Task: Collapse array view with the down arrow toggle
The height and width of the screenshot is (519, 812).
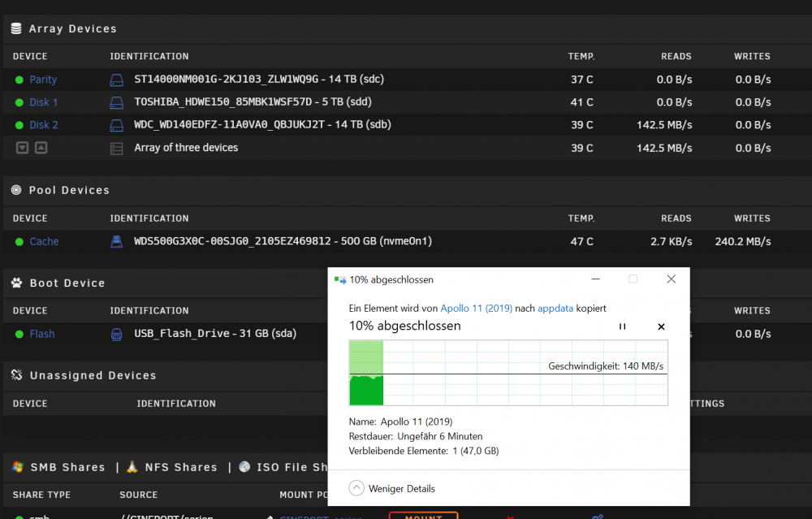Action: [22, 148]
